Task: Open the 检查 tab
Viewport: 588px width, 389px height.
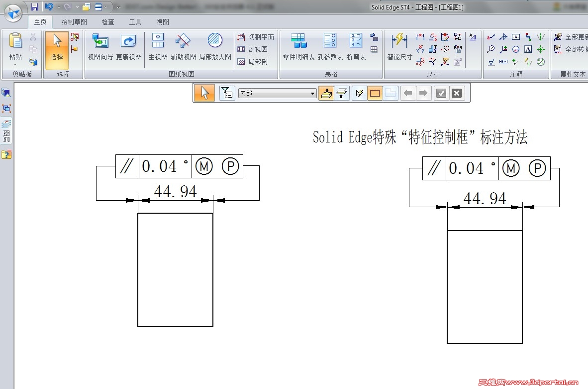Action: pos(108,22)
